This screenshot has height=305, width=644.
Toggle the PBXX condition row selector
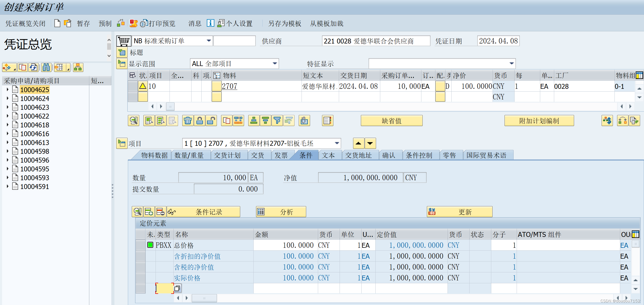pyautogui.click(x=141, y=245)
